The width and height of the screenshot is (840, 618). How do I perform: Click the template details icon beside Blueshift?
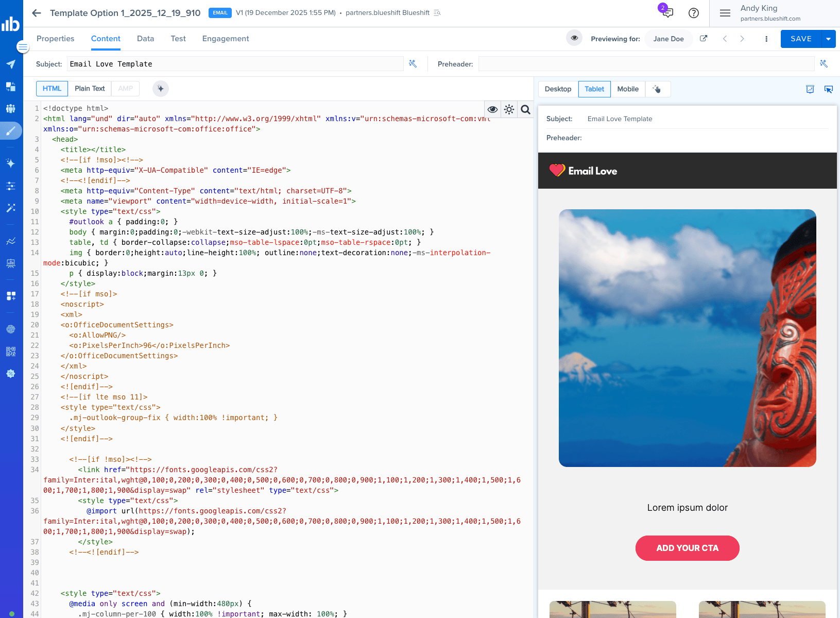pos(437,13)
